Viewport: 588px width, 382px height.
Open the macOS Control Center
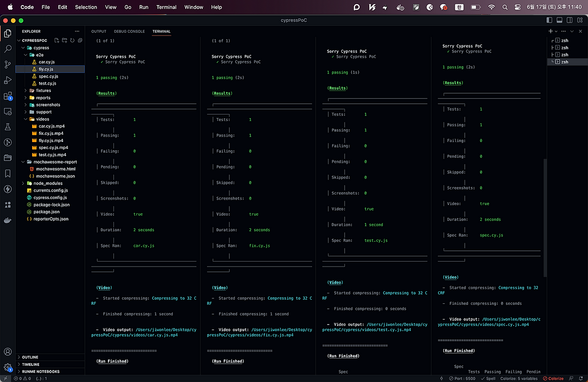[518, 7]
